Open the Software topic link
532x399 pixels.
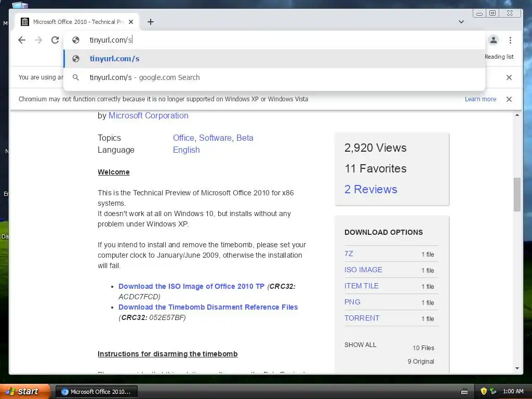(x=215, y=138)
